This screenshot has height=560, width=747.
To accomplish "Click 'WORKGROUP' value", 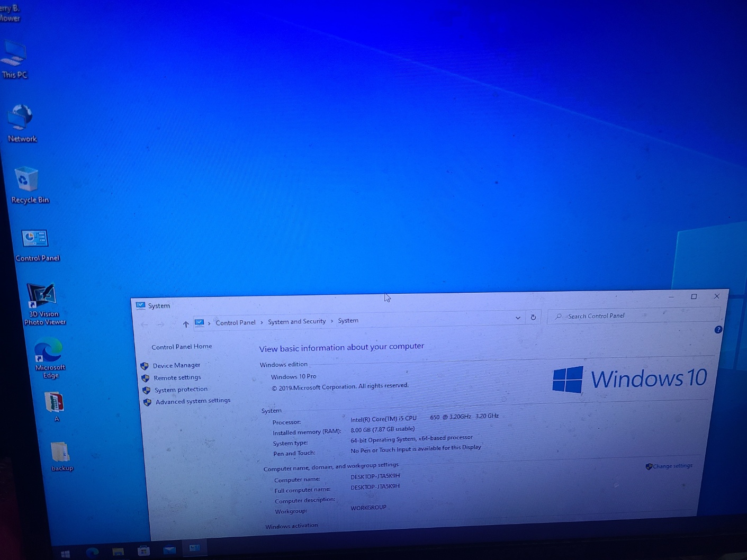I will pyautogui.click(x=368, y=508).
